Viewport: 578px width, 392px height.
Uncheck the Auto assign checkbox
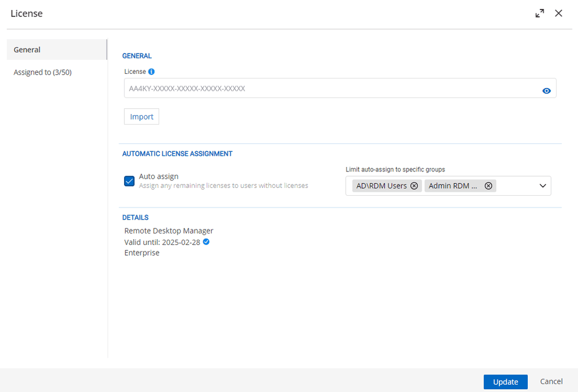point(129,181)
